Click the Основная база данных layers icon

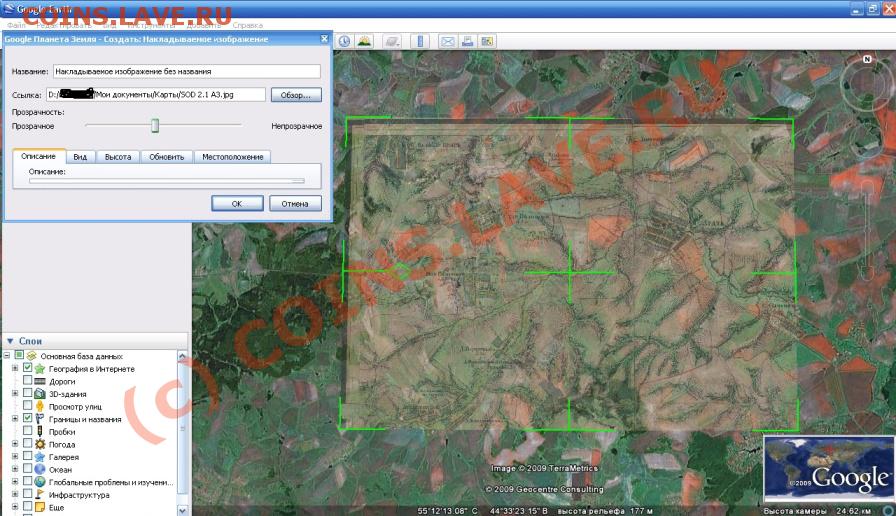(31, 356)
